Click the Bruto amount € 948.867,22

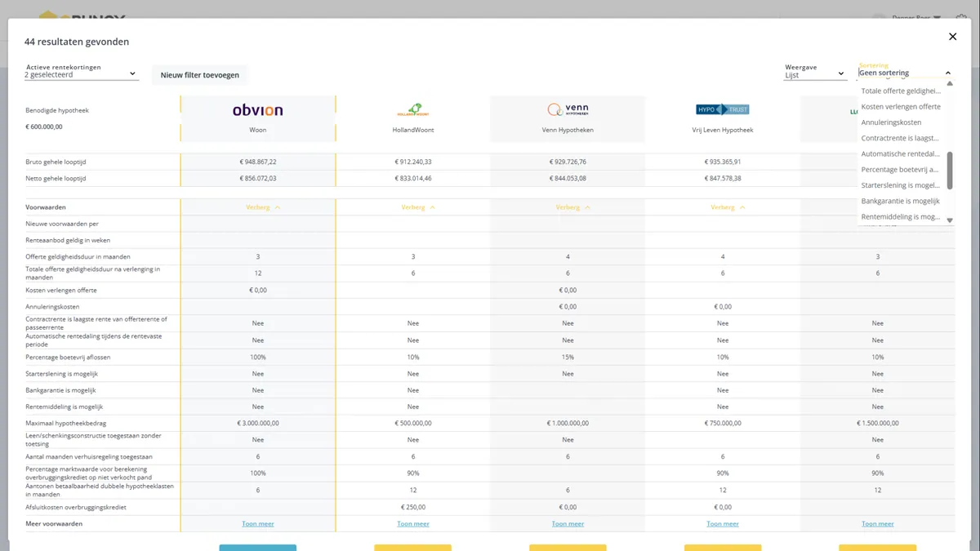click(258, 162)
